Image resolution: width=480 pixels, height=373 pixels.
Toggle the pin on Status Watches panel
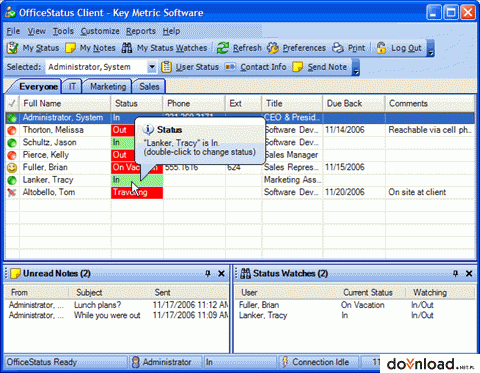click(455, 274)
